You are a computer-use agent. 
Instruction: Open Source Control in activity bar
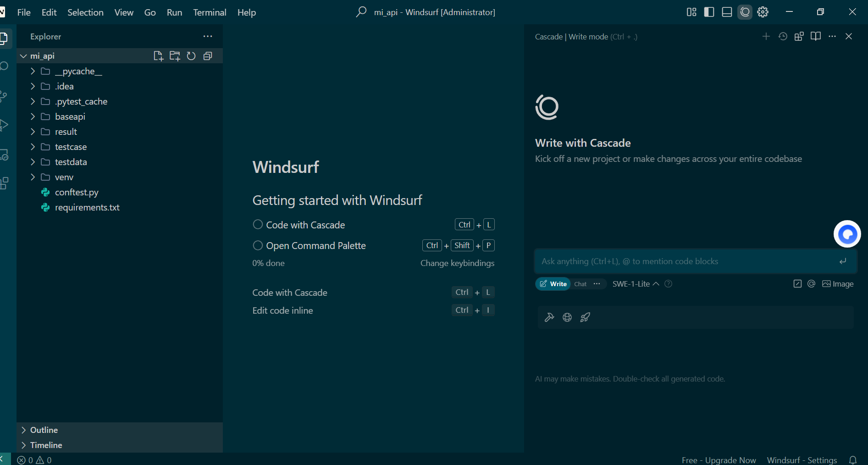[4, 95]
